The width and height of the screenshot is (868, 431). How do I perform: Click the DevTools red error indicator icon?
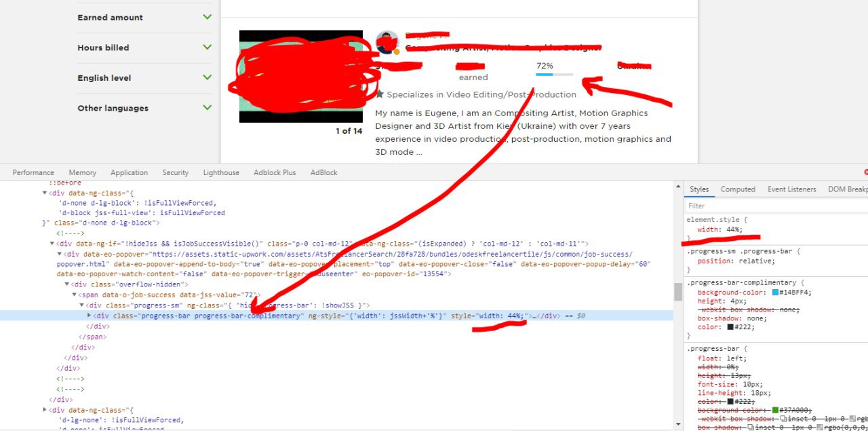tap(865, 172)
